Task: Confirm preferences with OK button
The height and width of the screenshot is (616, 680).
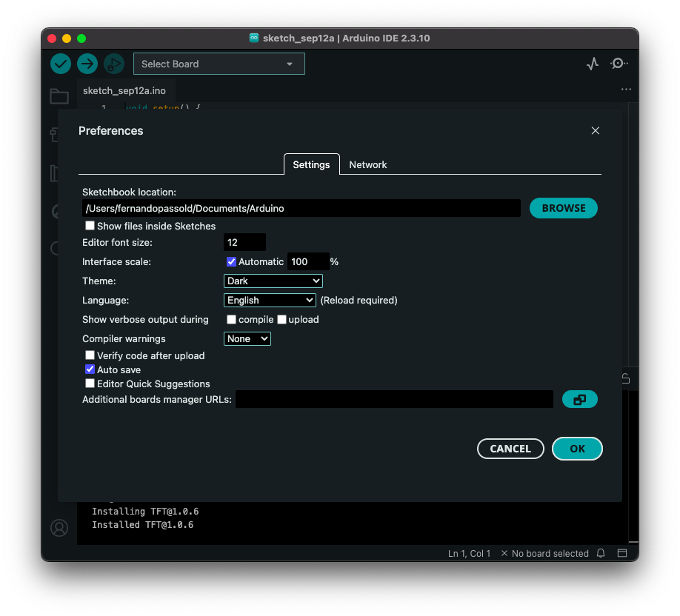Action: [x=577, y=449]
